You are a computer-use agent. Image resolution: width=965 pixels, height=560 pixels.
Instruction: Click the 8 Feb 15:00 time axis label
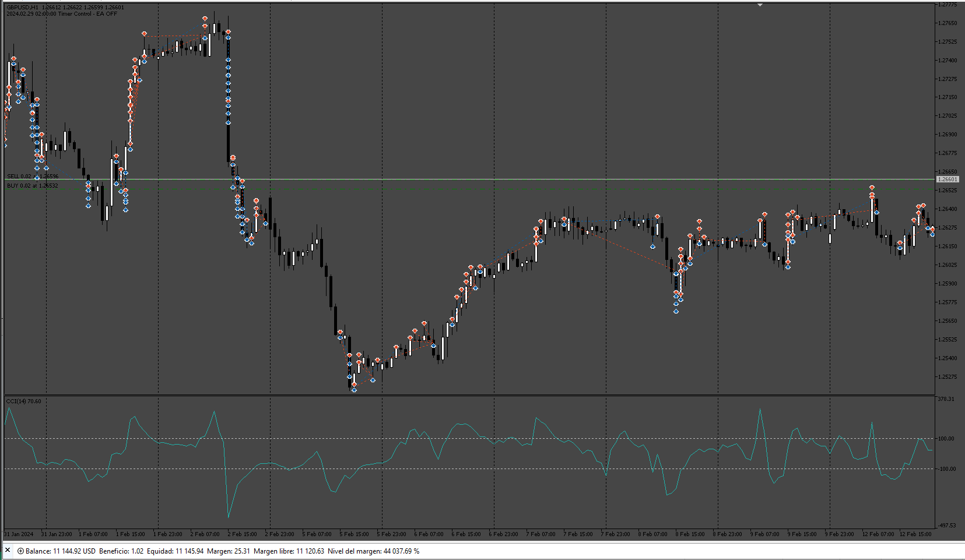(690, 534)
